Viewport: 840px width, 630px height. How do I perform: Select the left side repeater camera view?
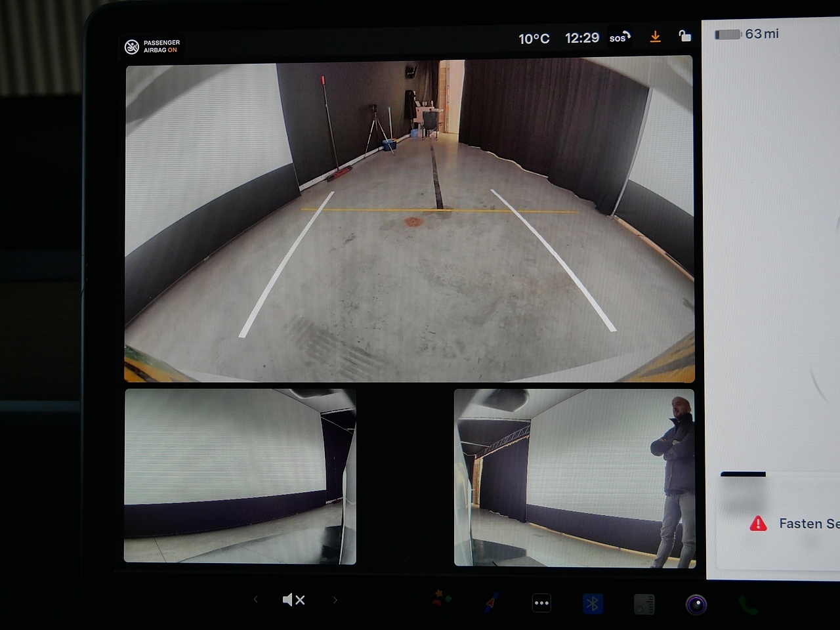(240, 476)
